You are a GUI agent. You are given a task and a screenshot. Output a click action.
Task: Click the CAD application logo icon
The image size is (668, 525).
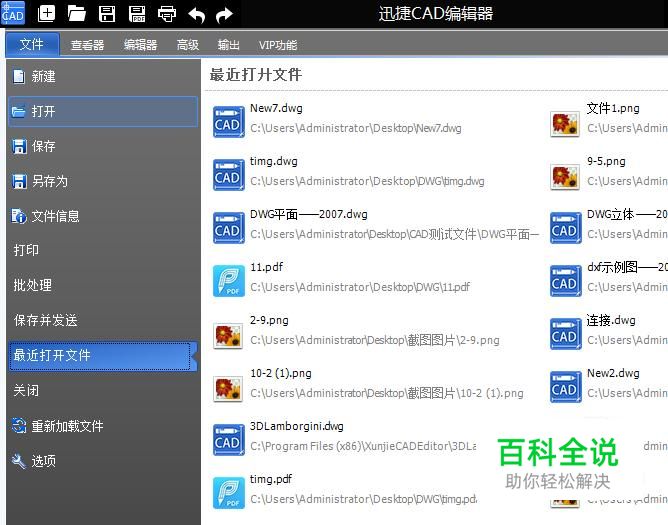coord(13,13)
